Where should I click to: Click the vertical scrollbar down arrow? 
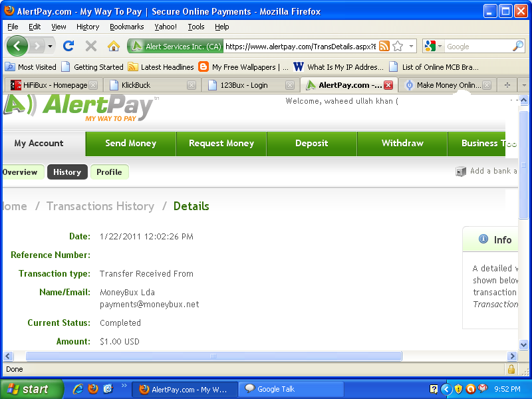pos(523,344)
